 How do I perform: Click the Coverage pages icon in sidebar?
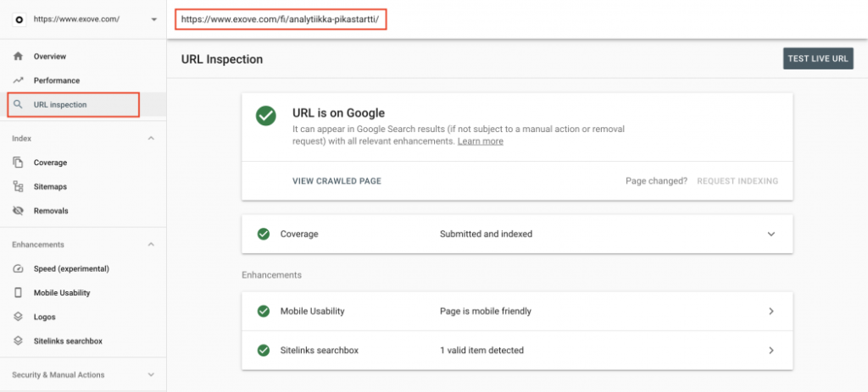click(19, 163)
